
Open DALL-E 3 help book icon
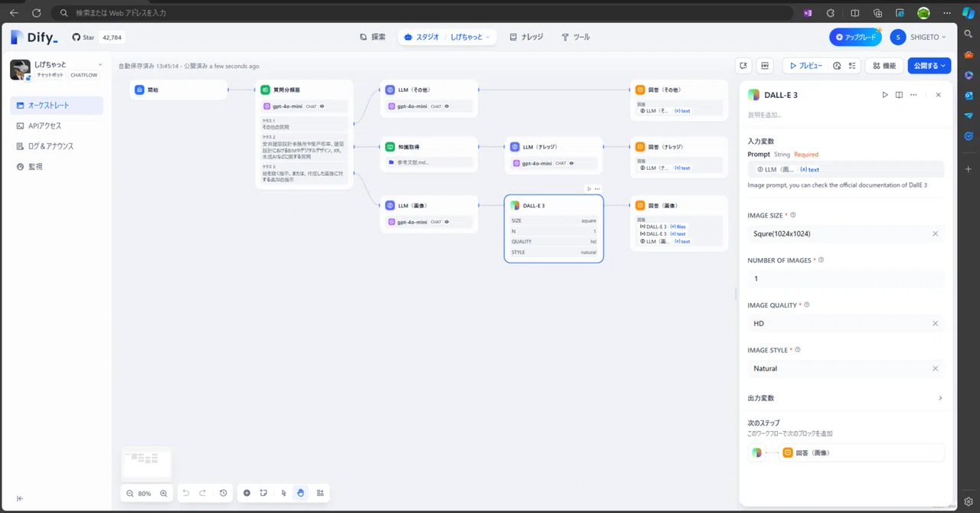click(899, 95)
